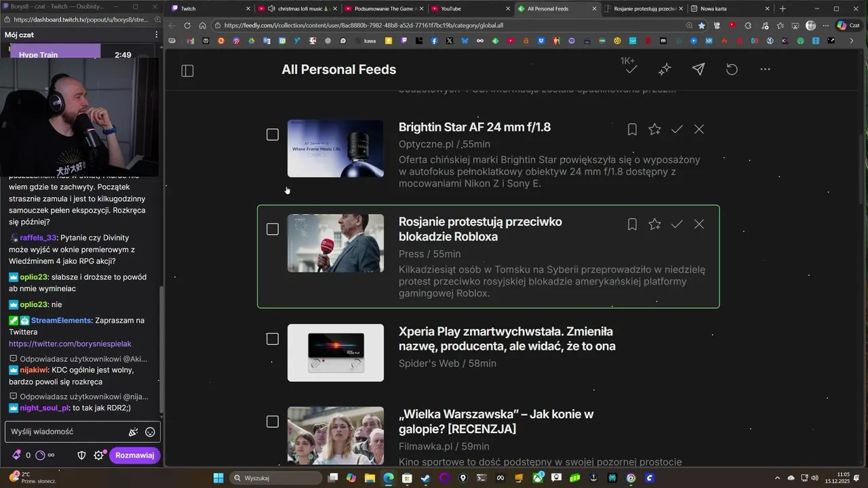
Task: Select checkbox for Brightin Star article
Action: pos(273,135)
